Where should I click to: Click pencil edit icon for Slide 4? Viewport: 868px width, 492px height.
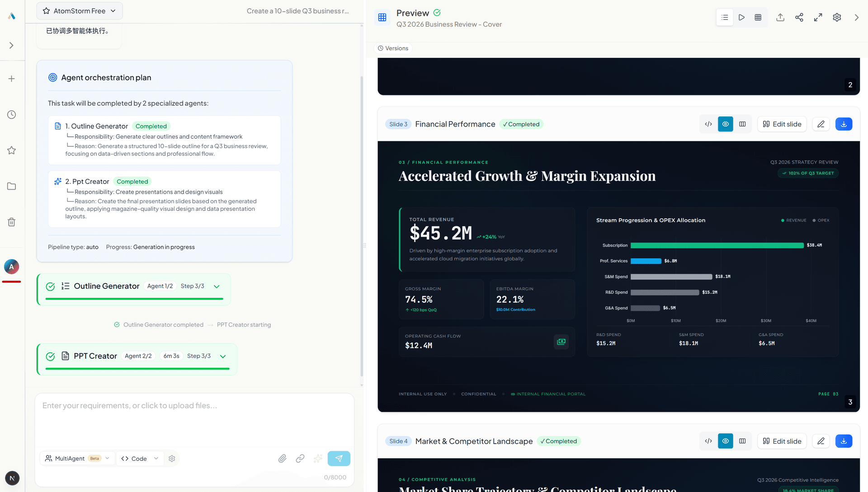pos(821,441)
